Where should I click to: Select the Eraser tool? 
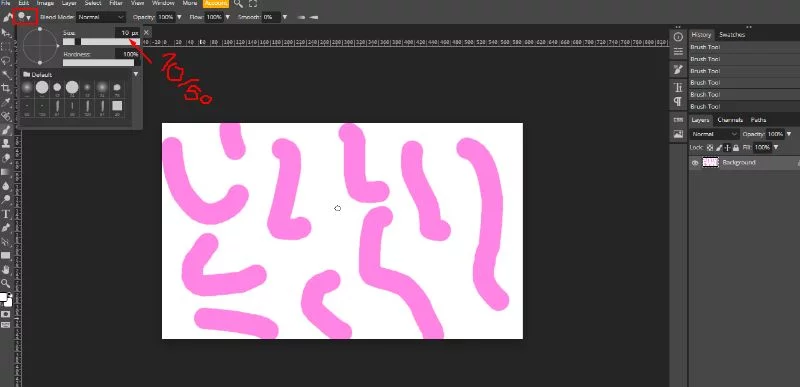[x=6, y=158]
